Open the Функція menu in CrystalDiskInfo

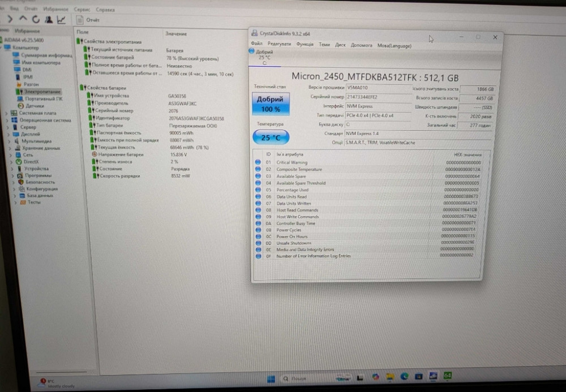pos(305,44)
